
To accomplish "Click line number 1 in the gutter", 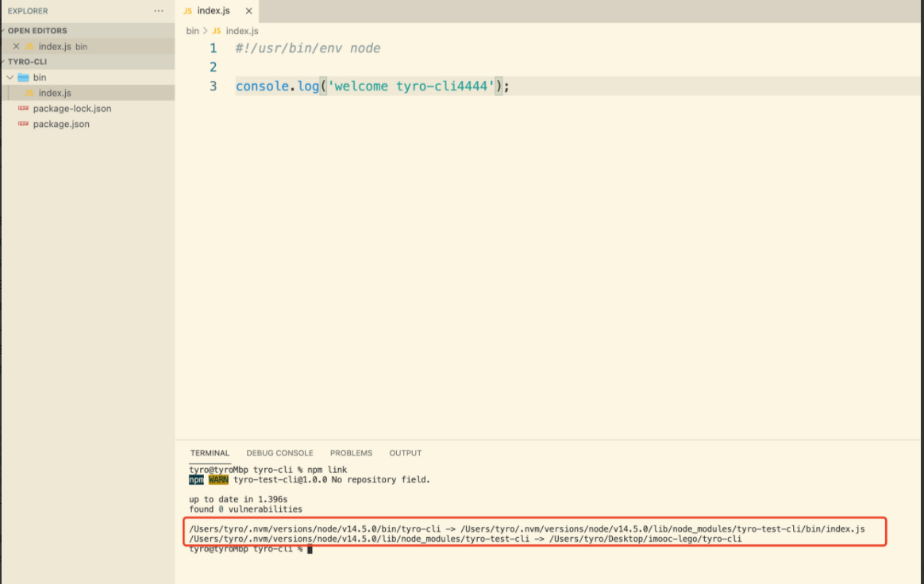I will (214, 48).
